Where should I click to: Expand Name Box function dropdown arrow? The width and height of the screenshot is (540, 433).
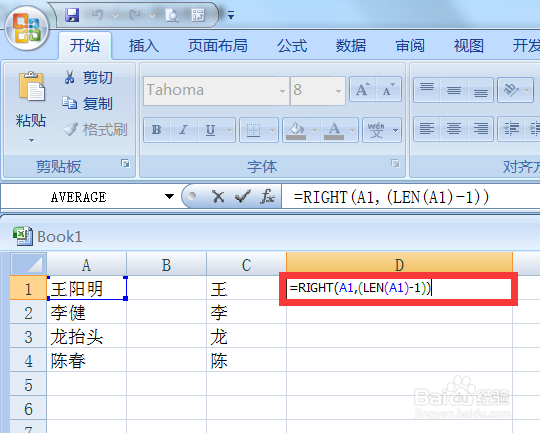(169, 197)
